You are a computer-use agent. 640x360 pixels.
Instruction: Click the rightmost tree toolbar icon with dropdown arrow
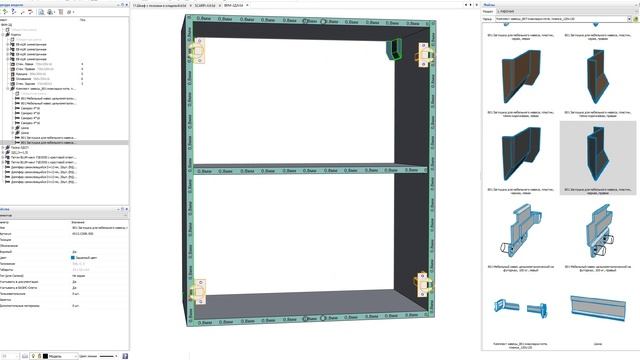pyautogui.click(x=70, y=12)
